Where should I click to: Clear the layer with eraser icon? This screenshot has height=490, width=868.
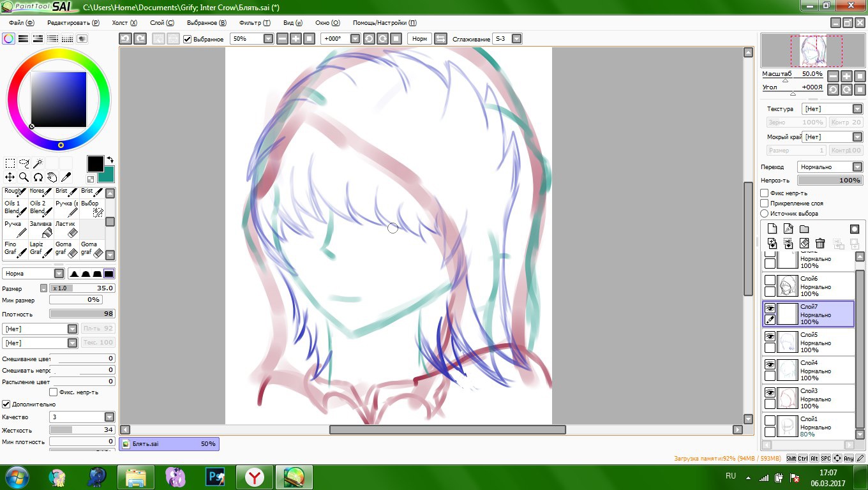pyautogui.click(x=804, y=243)
